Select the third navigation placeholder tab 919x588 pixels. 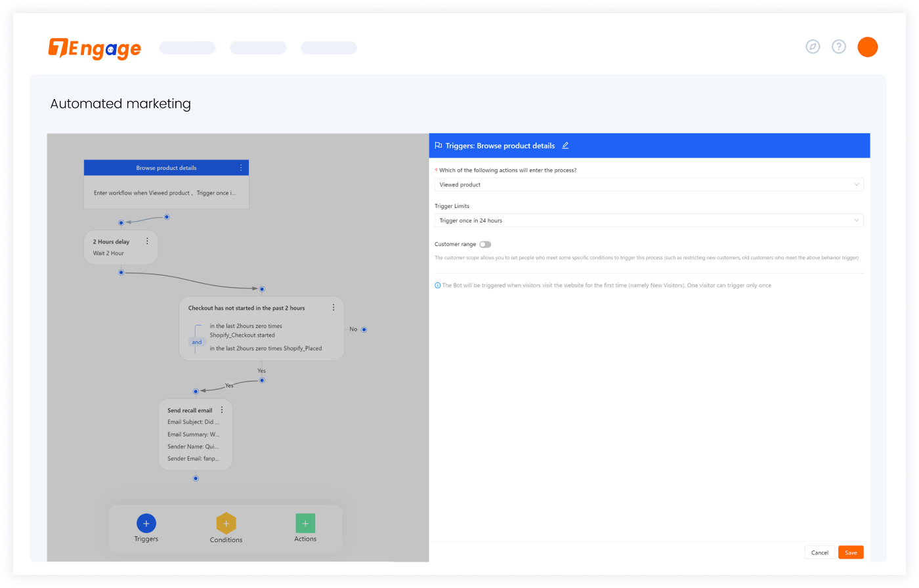pos(329,48)
